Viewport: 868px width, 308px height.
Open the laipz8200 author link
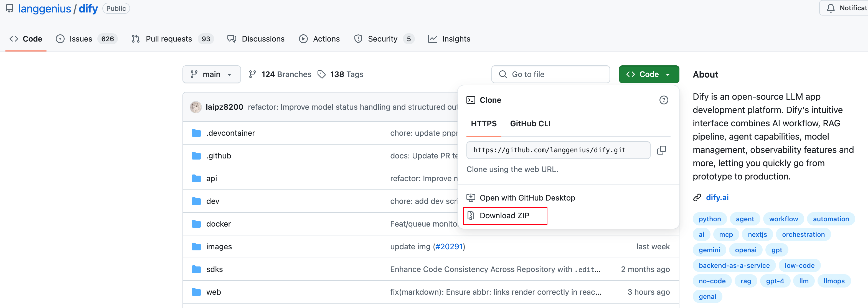[x=224, y=107]
